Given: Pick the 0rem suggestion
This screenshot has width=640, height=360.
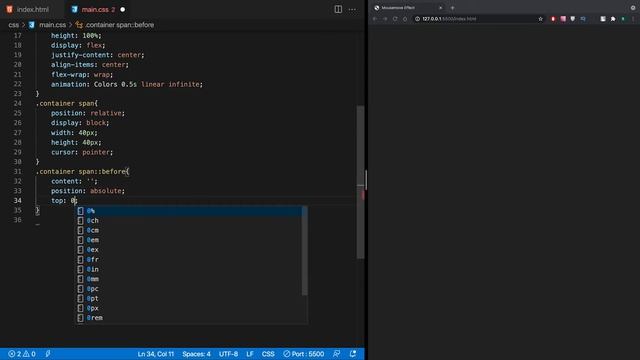Looking at the screenshot, I should 190,318.
